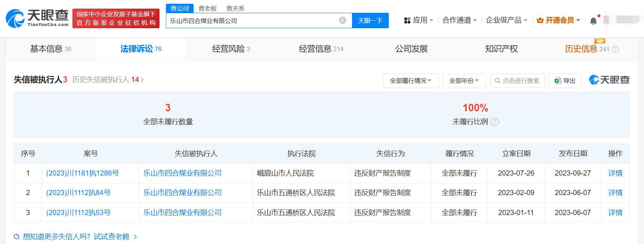Open case (2023)川1181执1286号 link
This screenshot has width=644, height=244.
tap(83, 173)
